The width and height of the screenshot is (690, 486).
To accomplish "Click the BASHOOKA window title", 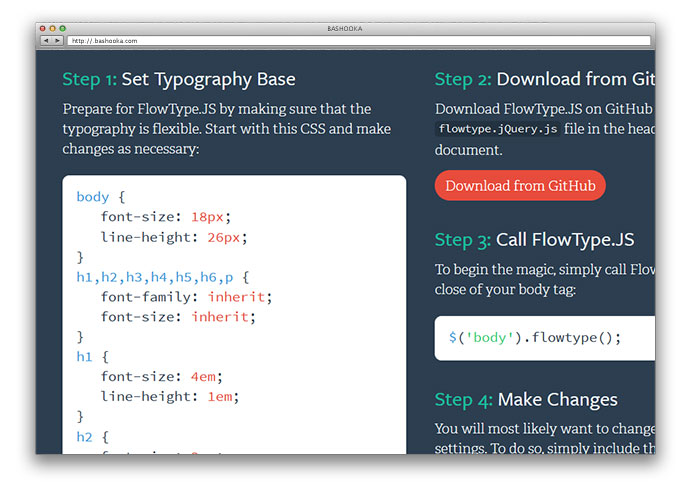I will pyautogui.click(x=345, y=29).
